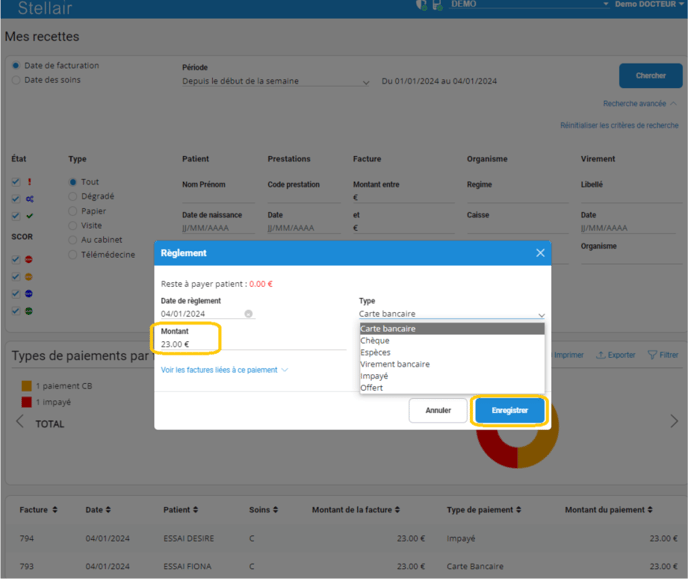The width and height of the screenshot is (688, 581).
Task: Click the card reader icon in header
Action: click(437, 5)
